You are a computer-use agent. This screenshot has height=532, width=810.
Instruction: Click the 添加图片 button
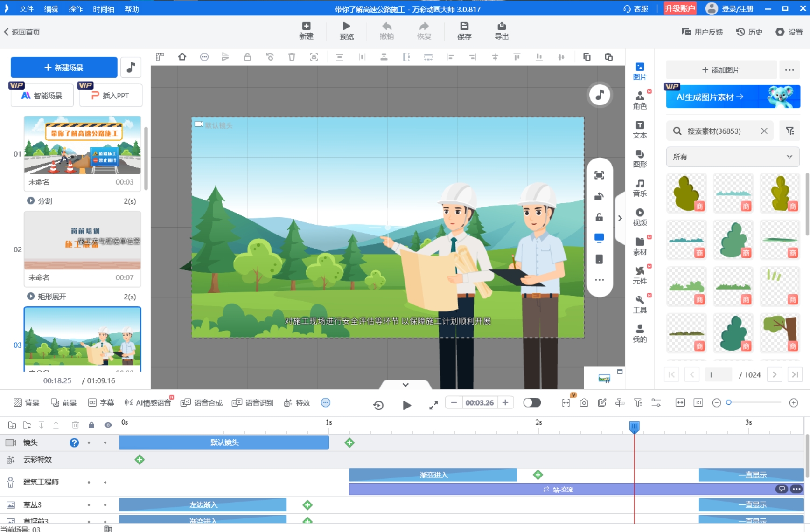pos(721,70)
